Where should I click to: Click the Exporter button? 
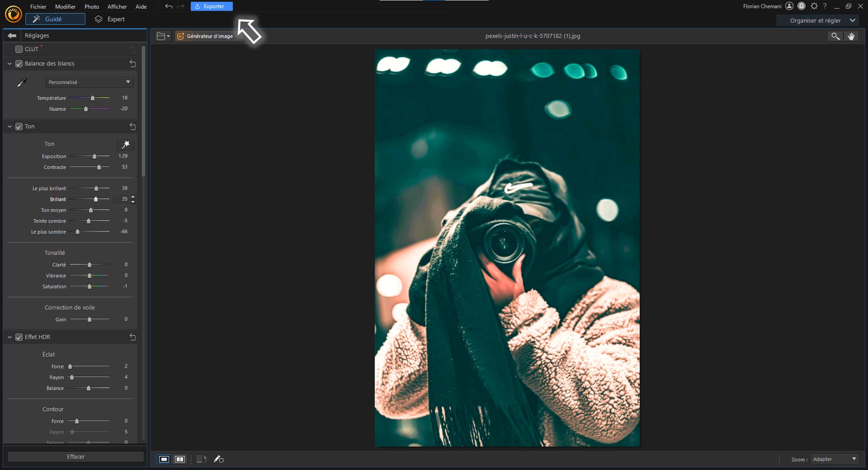(212, 7)
